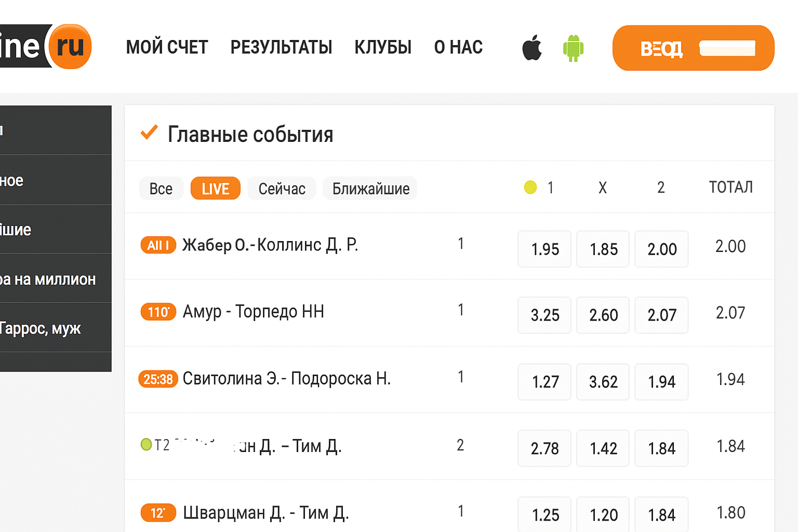Click the 25:38 live timer badge
798x532 pixels.
pyautogui.click(x=158, y=379)
